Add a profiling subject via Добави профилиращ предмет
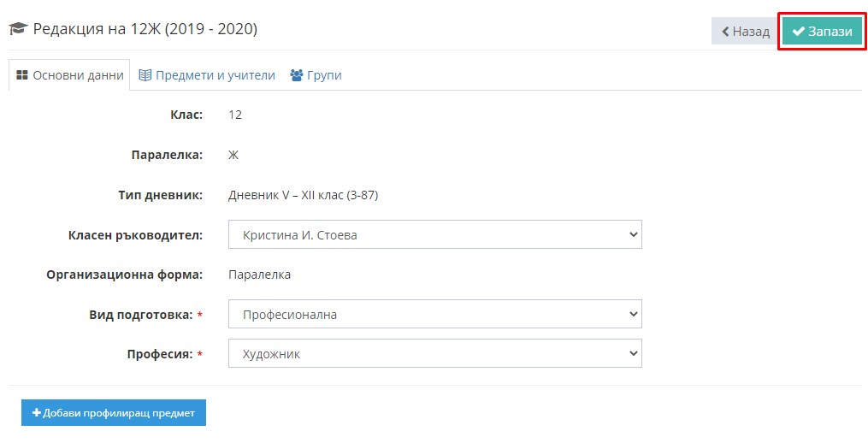Viewport: 868px width, 443px height. click(114, 413)
